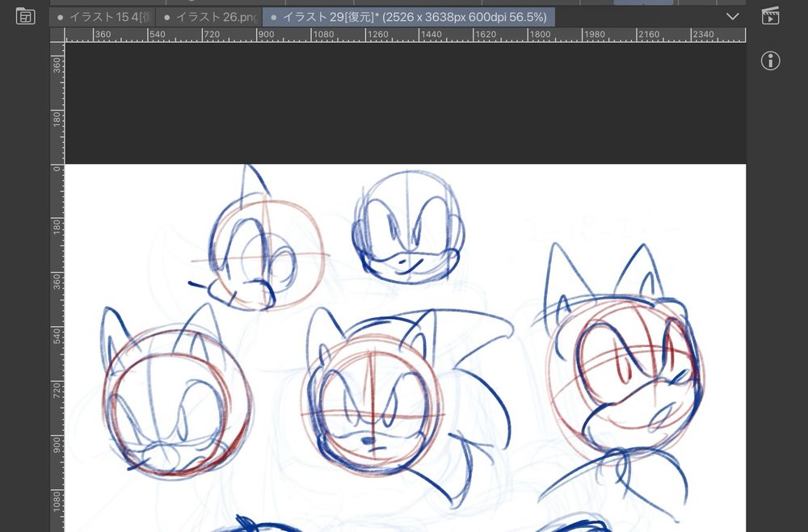Viewport: 808px width, 532px height.
Task: Click the ruler origin corner box
Action: click(x=57, y=35)
